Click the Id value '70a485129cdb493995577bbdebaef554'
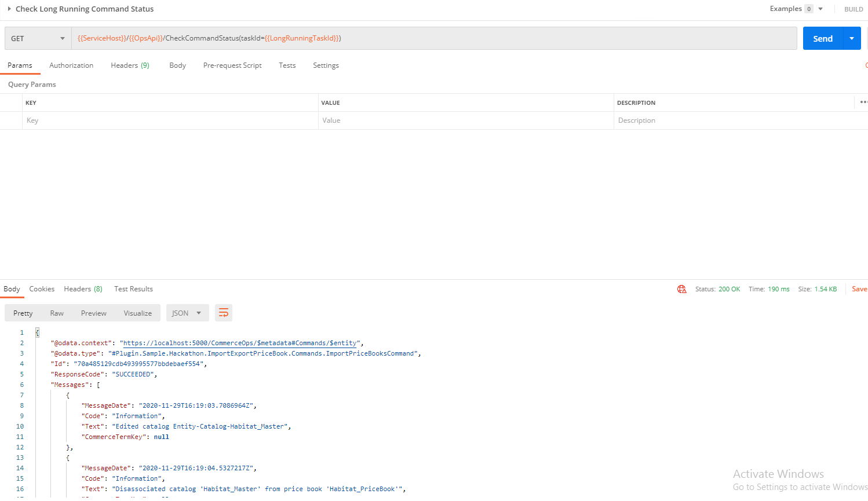Screen dimensions: 868x501 [138, 364]
